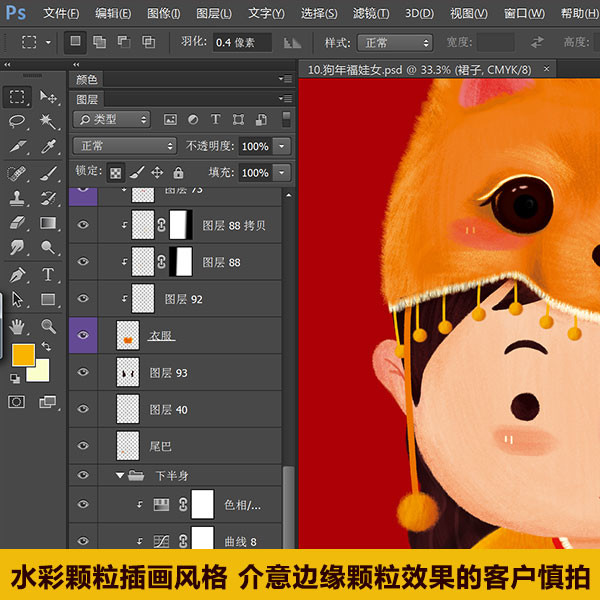Viewport: 600px width, 600px height.
Task: Hide the 衣服 layer
Action: coord(83,335)
